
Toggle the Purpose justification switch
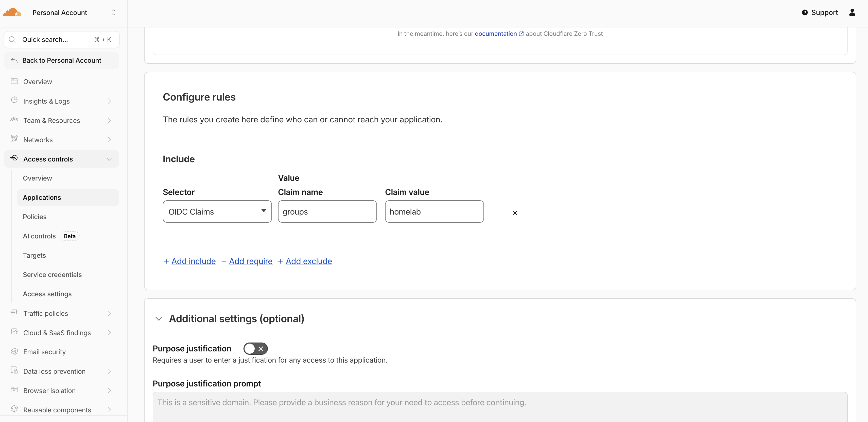[255, 348]
